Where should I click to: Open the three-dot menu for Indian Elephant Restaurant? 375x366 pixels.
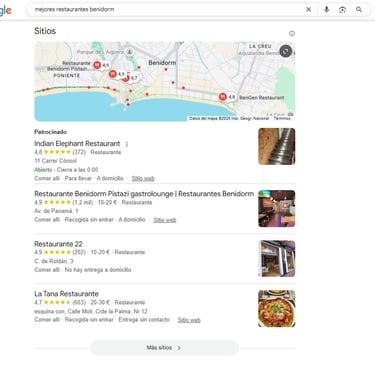tap(127, 144)
